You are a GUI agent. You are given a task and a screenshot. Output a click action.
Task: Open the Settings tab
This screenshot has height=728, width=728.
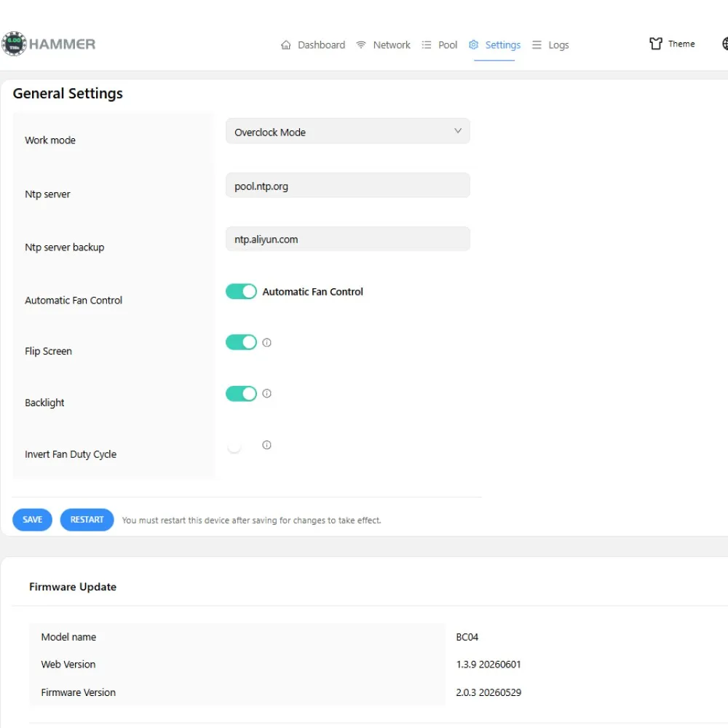[x=494, y=45]
